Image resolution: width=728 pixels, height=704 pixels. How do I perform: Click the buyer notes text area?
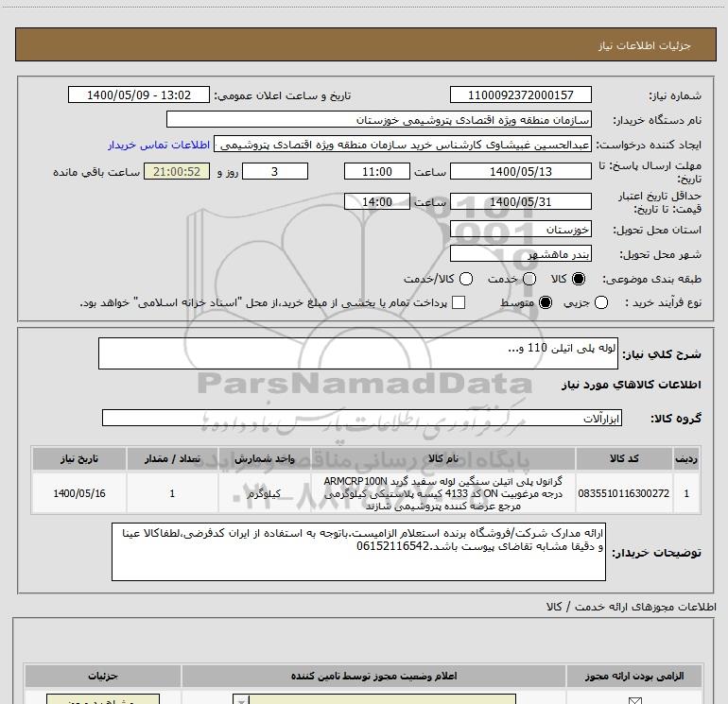click(358, 552)
